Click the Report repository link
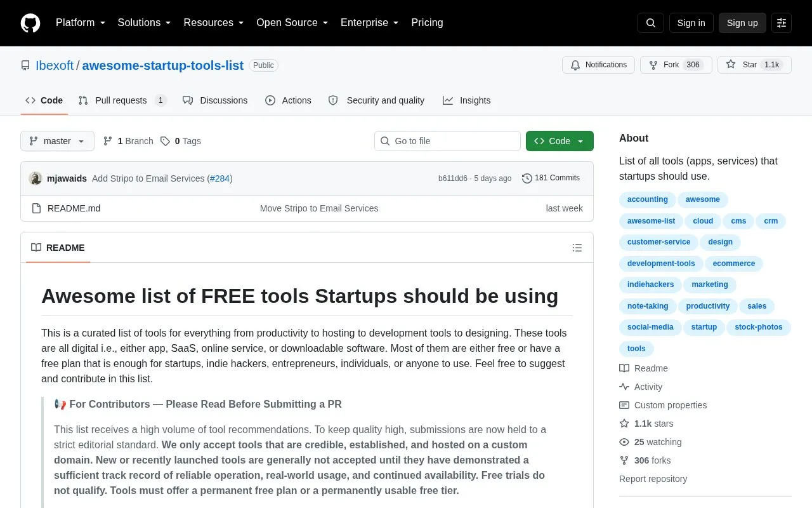Screen dimensions: 812x508 click(653, 479)
